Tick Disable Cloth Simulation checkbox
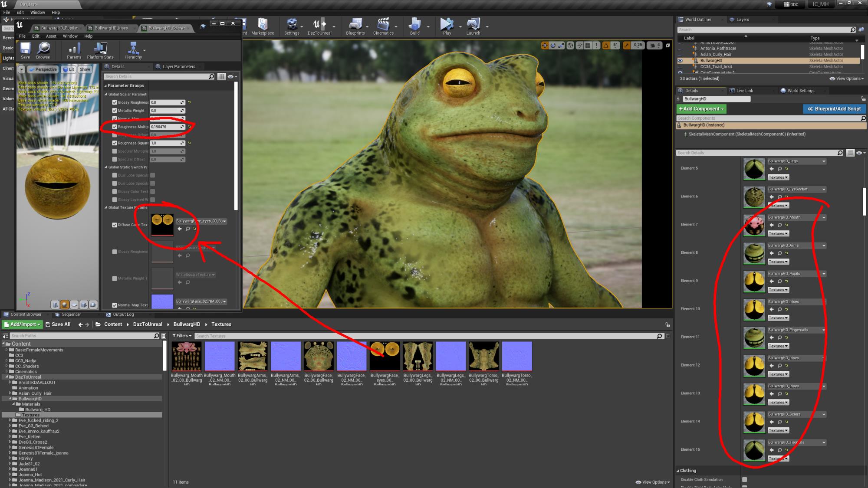868x488 pixels. pyautogui.click(x=744, y=479)
